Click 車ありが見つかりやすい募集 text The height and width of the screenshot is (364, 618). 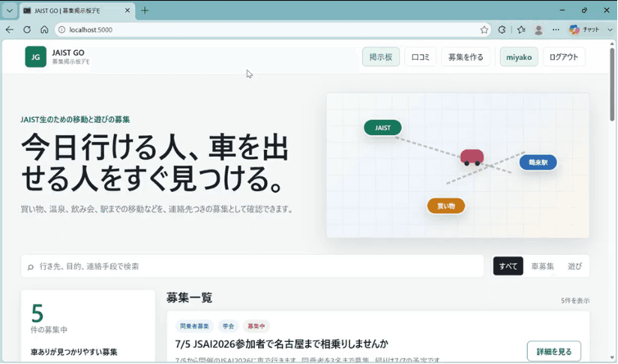(x=74, y=352)
